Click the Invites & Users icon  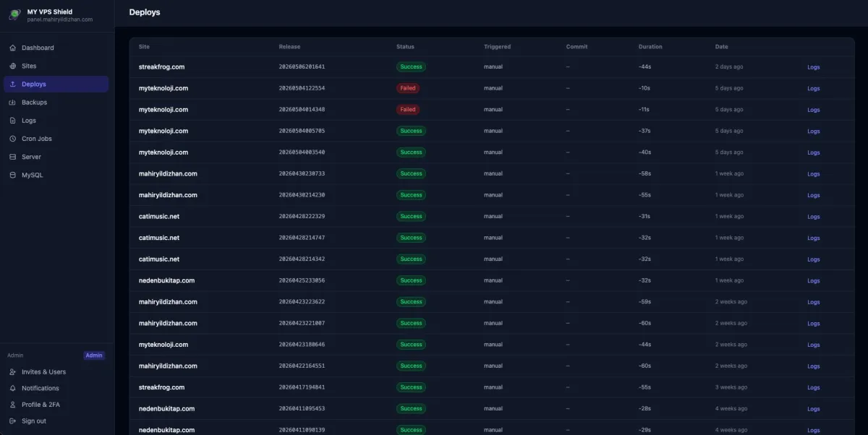pyautogui.click(x=13, y=371)
